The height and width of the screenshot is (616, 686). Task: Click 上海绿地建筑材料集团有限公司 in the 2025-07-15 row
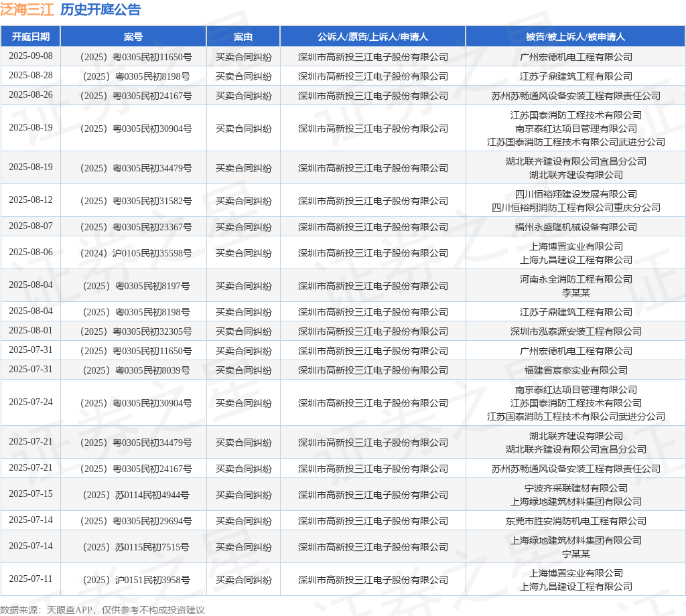coord(575,502)
